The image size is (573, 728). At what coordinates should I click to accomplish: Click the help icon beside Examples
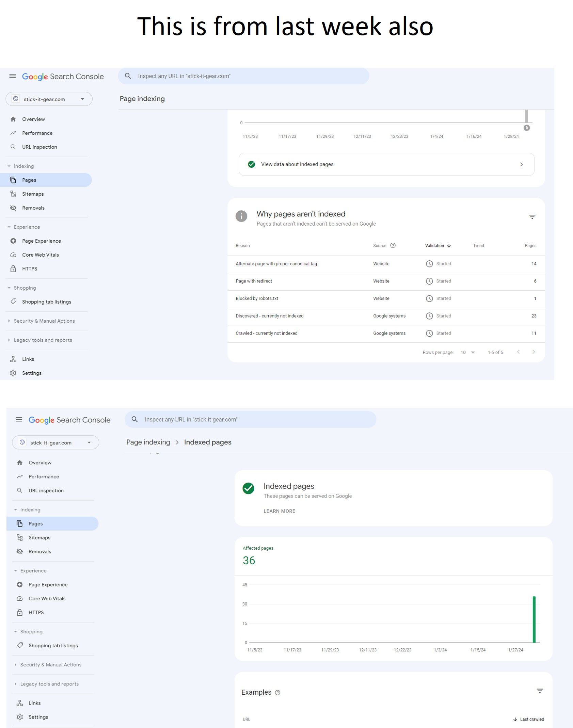point(277,693)
